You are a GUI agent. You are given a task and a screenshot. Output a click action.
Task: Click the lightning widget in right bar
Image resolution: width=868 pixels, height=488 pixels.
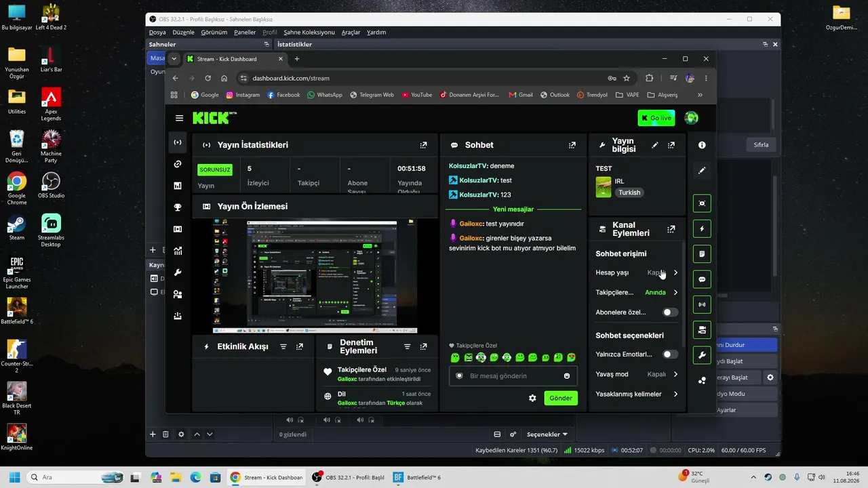(702, 228)
